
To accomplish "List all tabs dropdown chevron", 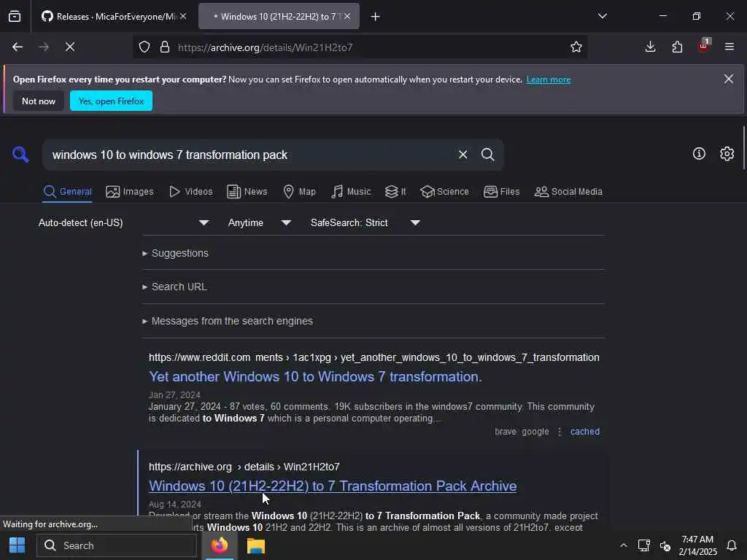I will click(x=602, y=16).
